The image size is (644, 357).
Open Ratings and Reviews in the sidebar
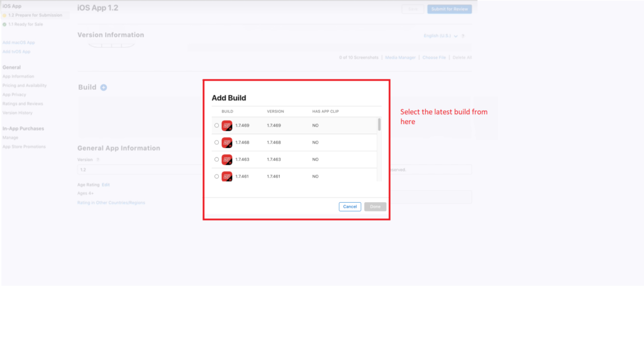(x=23, y=104)
